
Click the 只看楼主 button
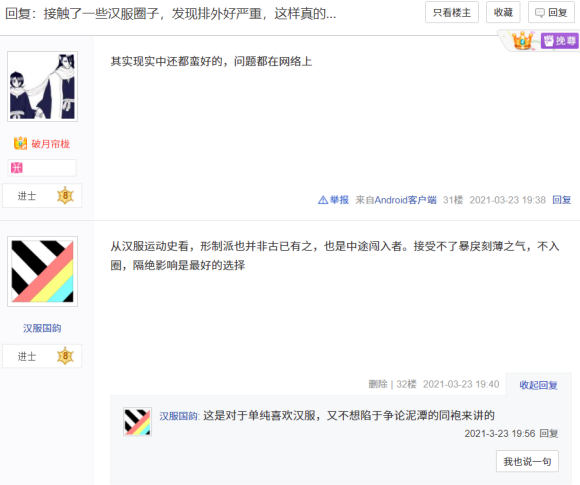tap(452, 12)
